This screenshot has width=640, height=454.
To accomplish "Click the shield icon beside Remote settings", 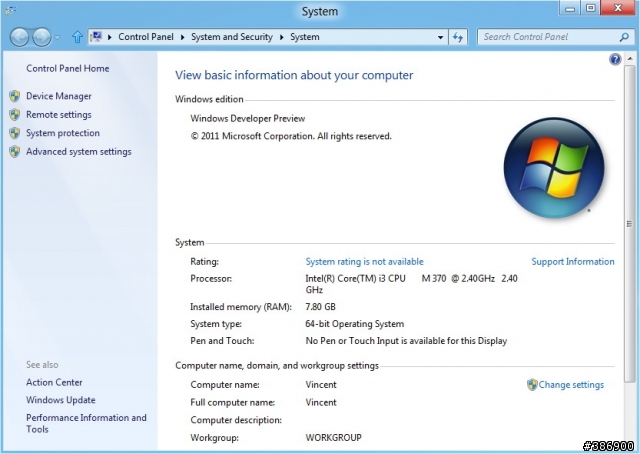I will 15,114.
